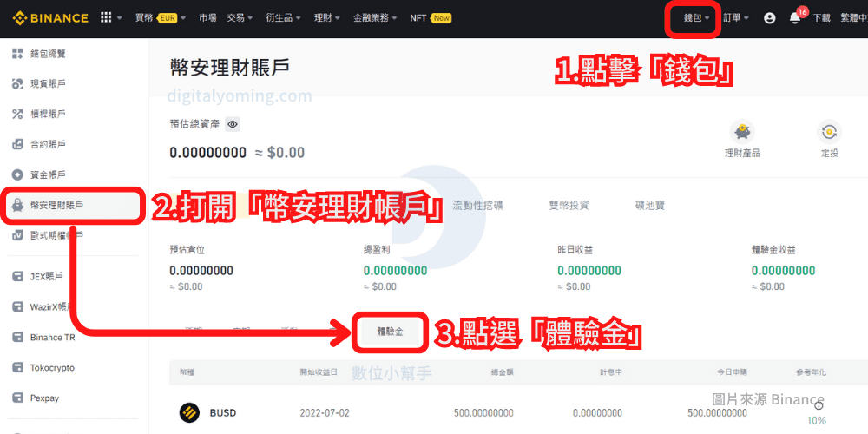Click the Binance logo

click(50, 17)
